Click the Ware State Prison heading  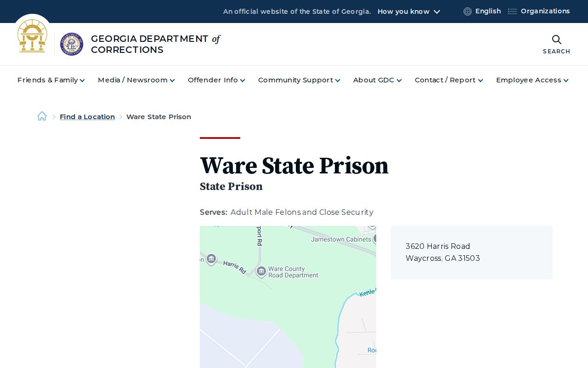coord(294,166)
